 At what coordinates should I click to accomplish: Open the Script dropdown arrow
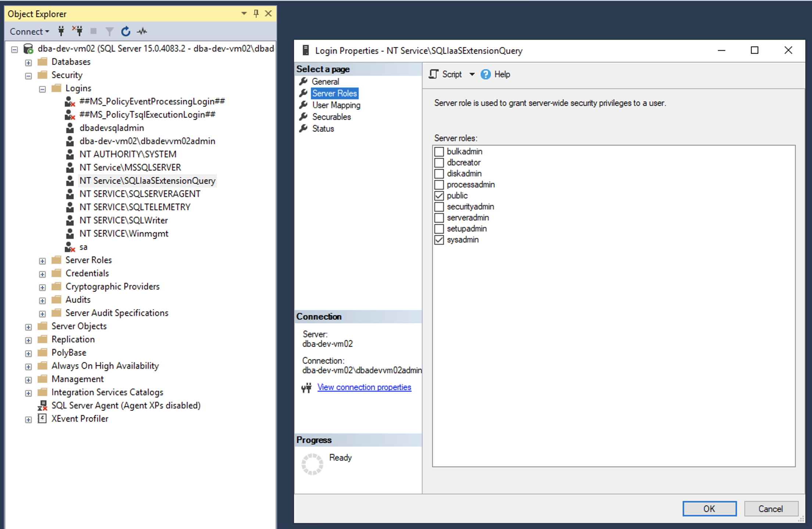472,75
